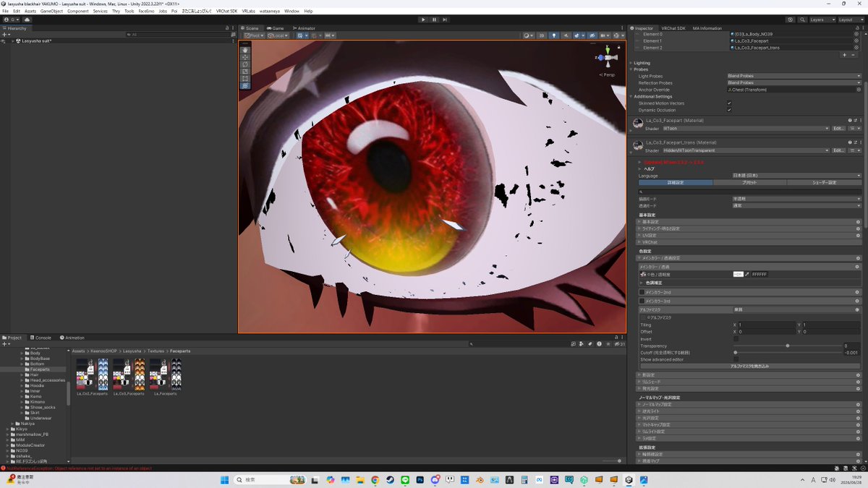Select the Scale tool in Scene overlay
Screen dimensions: 868x488
(x=245, y=71)
